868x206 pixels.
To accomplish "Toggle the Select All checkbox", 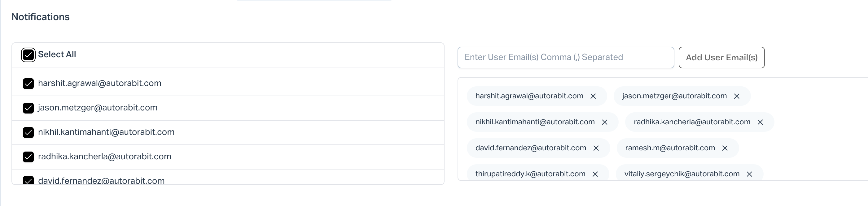I will point(28,55).
